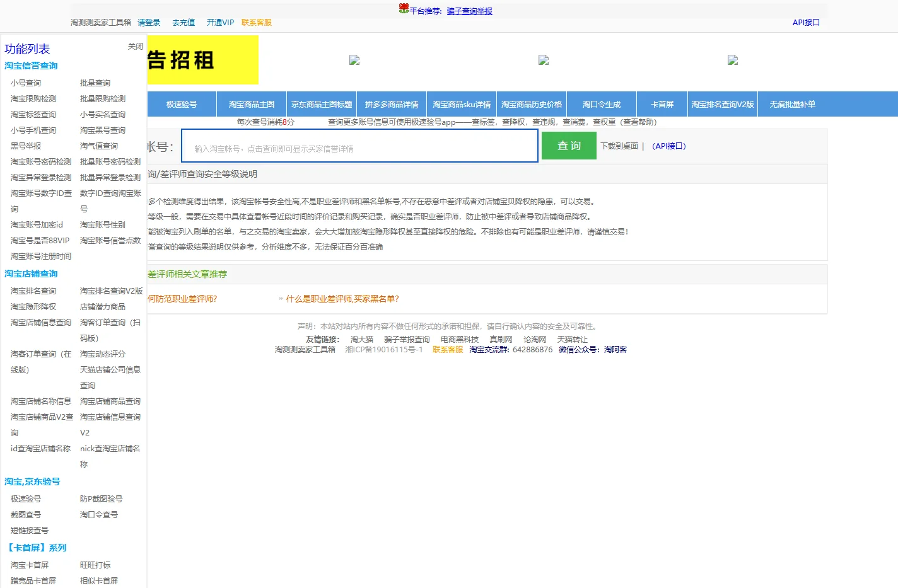Open the (API接口) link beside 查询
Viewport: 898px width, 588px height.
tap(669, 146)
